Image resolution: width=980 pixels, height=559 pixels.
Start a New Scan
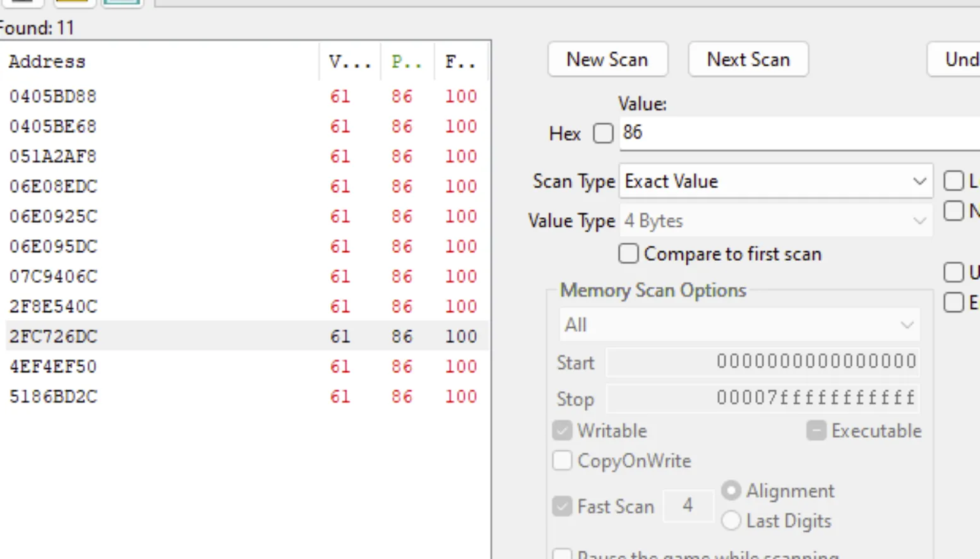pyautogui.click(x=607, y=59)
